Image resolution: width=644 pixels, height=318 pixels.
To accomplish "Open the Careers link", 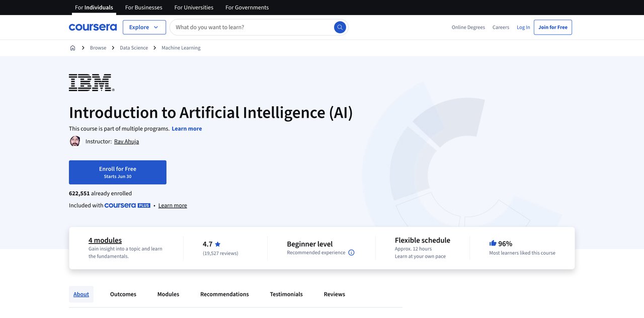I will (x=501, y=27).
